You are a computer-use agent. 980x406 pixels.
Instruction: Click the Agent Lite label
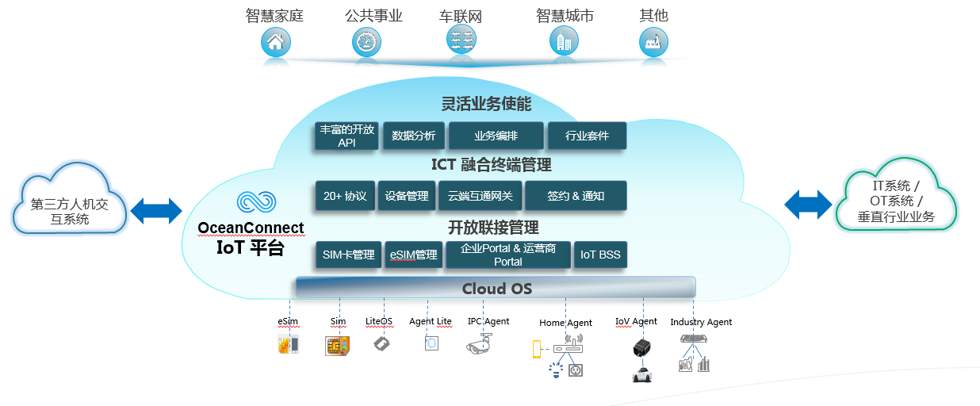(x=431, y=322)
